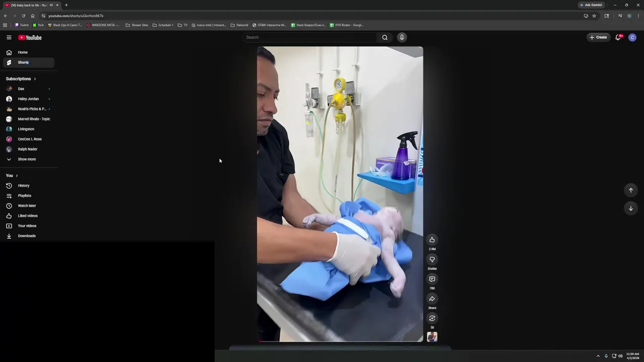The width and height of the screenshot is (644, 362).
Task: Share this Short
Action: pos(432,299)
